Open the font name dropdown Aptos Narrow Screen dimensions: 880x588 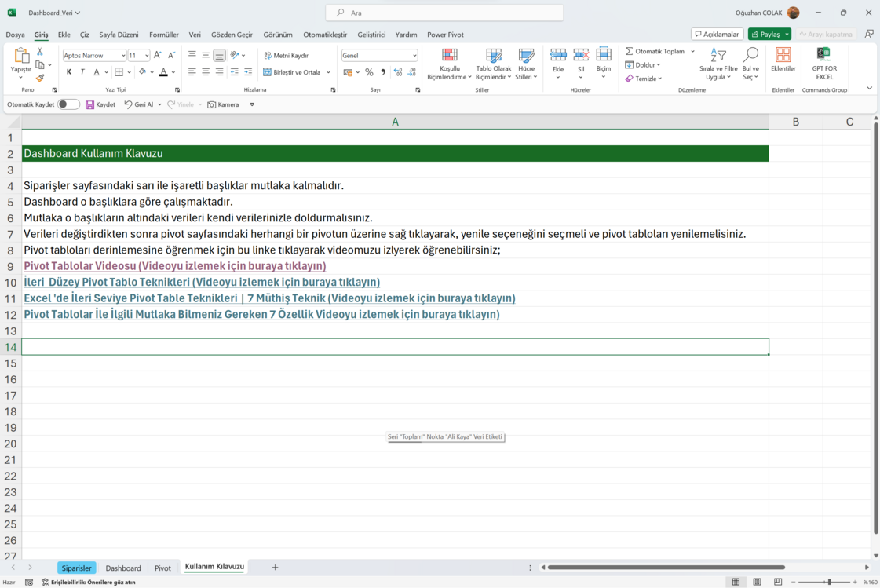[x=123, y=56]
